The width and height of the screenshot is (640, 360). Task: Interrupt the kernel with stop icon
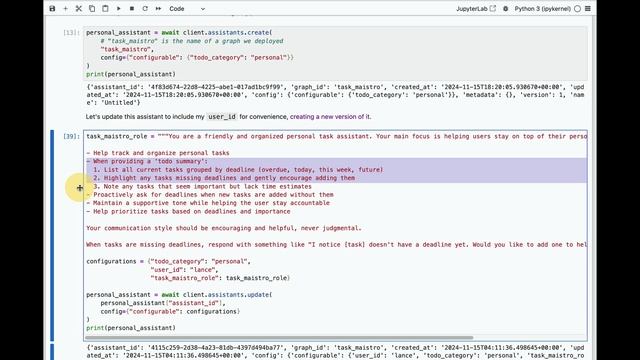click(x=132, y=9)
